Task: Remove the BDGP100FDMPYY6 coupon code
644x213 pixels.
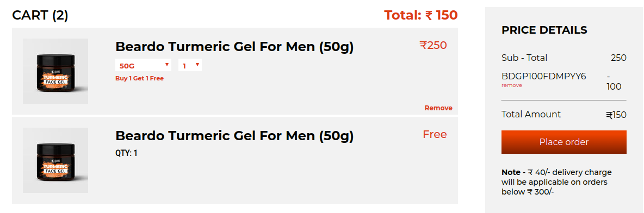Action: (511, 85)
